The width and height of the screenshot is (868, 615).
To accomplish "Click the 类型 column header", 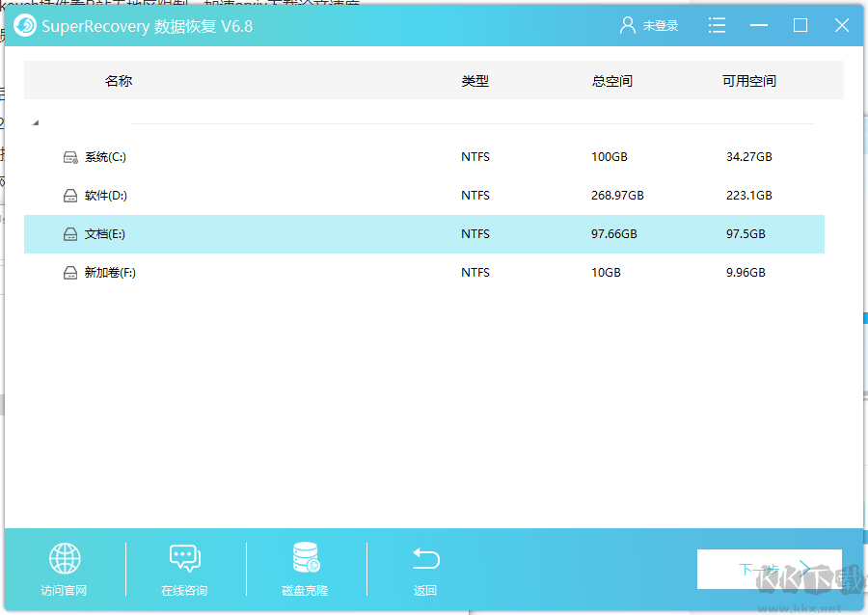I will 475,81.
